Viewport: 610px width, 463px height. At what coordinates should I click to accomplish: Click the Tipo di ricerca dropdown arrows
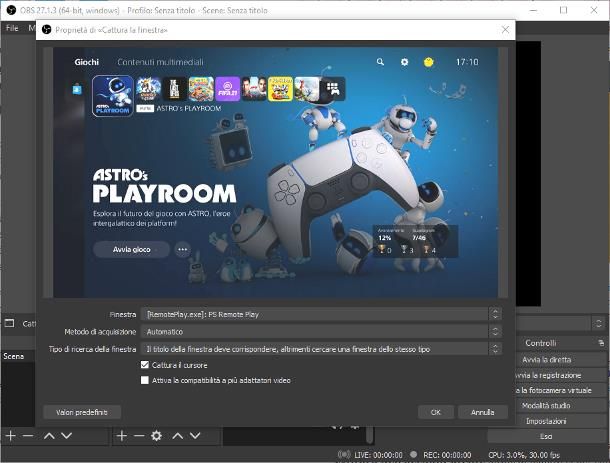pyautogui.click(x=495, y=349)
